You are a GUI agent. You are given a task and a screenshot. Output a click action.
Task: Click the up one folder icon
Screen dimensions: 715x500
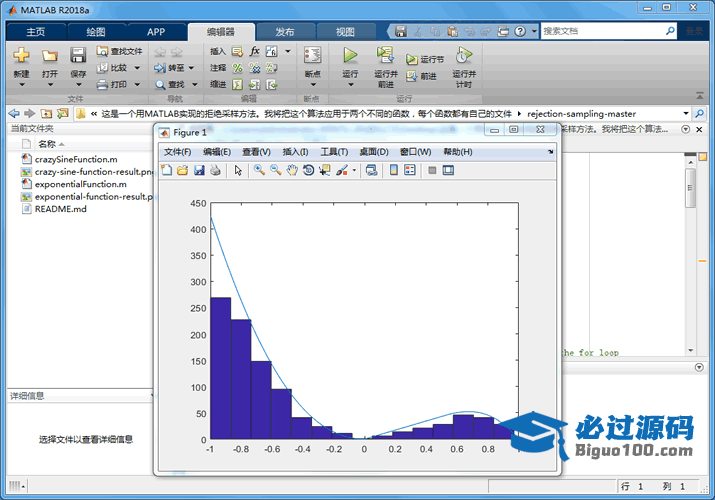pos(46,113)
